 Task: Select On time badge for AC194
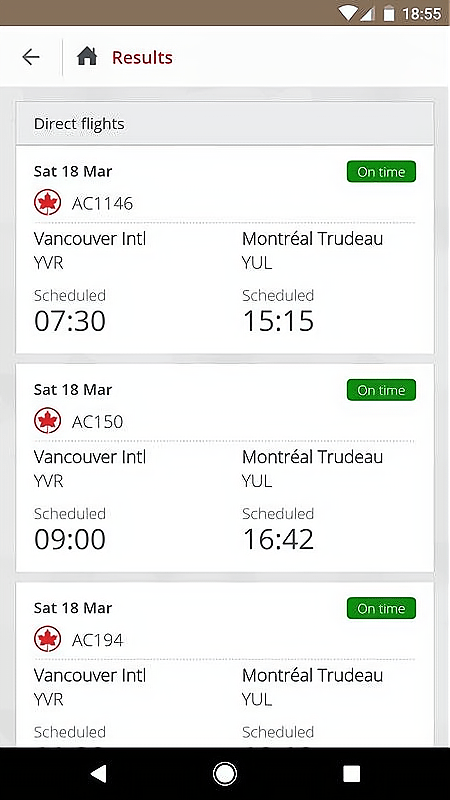click(x=381, y=609)
